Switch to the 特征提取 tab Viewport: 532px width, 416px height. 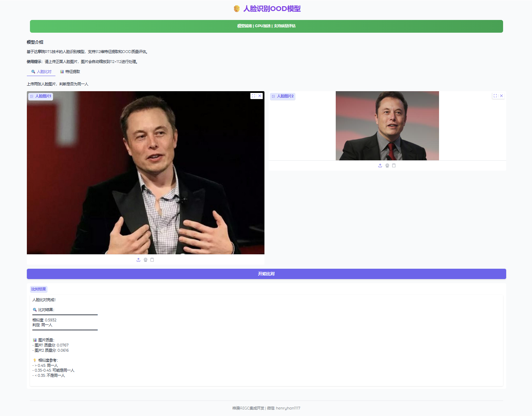point(70,72)
